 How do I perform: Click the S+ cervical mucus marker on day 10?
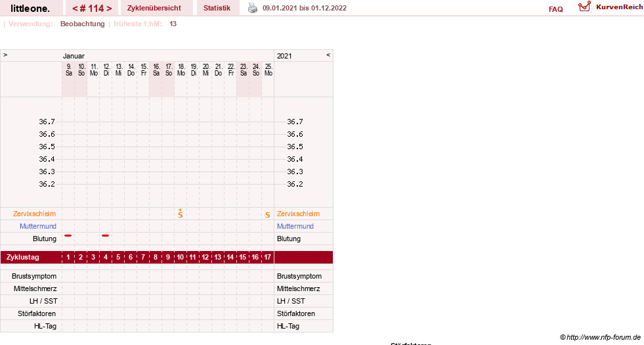pyautogui.click(x=181, y=213)
